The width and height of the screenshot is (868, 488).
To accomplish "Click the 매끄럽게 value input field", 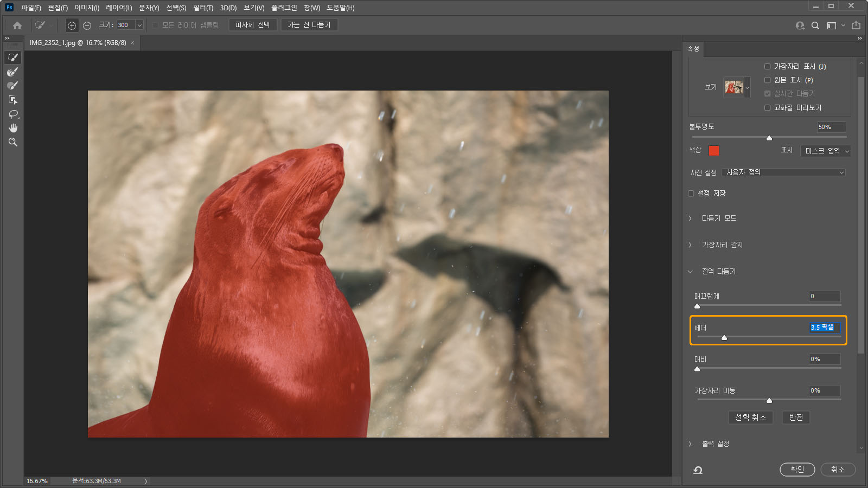I will coord(825,297).
